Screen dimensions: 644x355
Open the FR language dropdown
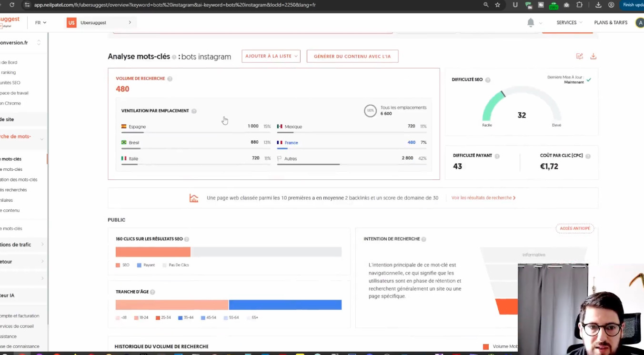(40, 22)
